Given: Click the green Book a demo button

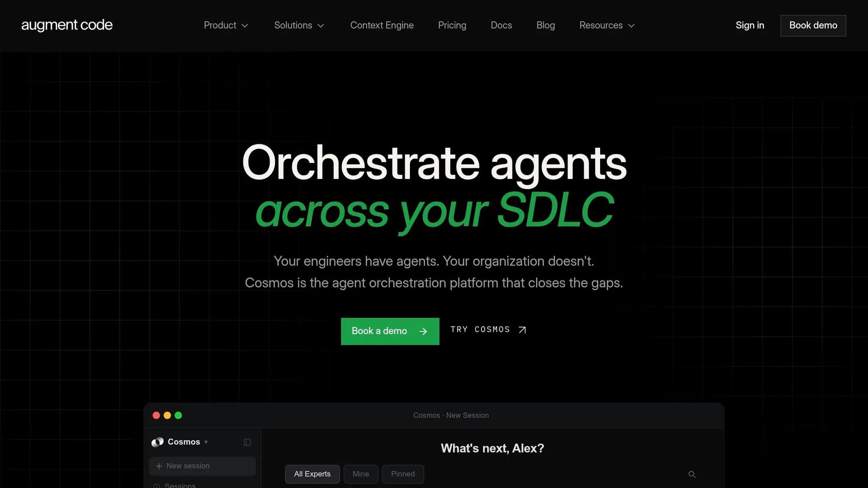Looking at the screenshot, I should point(390,331).
